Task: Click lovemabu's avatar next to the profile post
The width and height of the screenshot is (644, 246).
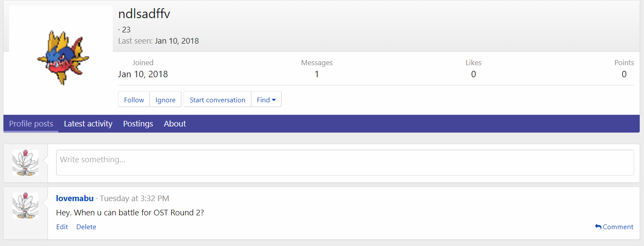Action: tap(25, 205)
